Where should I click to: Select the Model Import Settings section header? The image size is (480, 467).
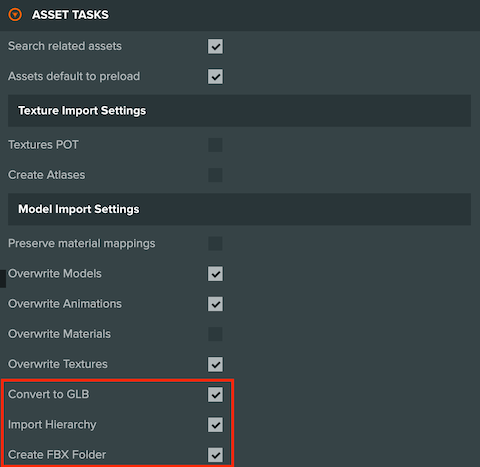pos(239,209)
